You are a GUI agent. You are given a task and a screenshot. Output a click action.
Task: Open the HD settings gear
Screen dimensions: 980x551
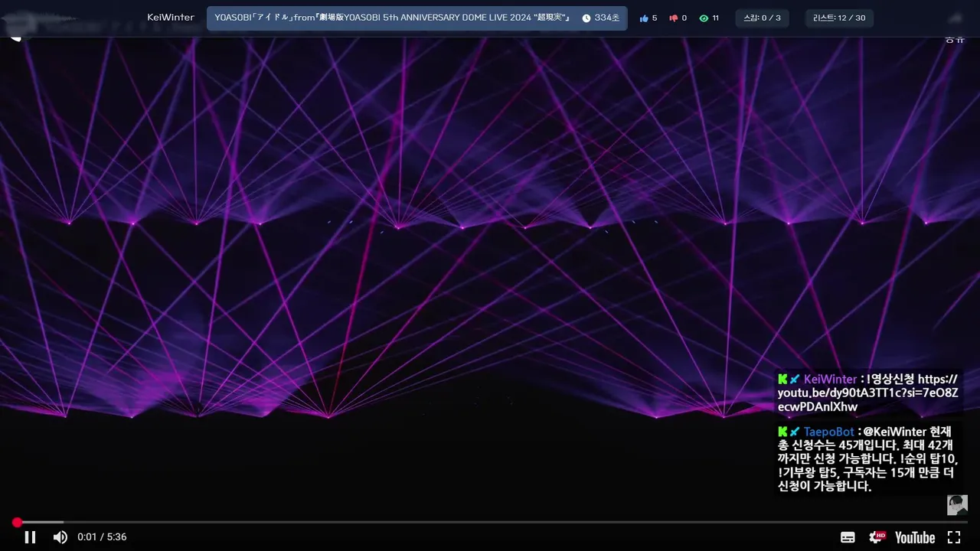point(877,537)
